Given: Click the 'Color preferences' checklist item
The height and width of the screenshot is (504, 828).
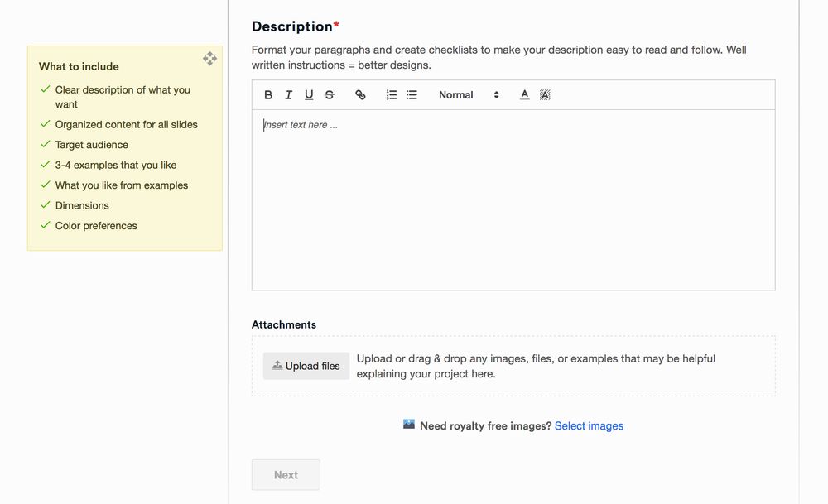Looking at the screenshot, I should click(x=96, y=226).
